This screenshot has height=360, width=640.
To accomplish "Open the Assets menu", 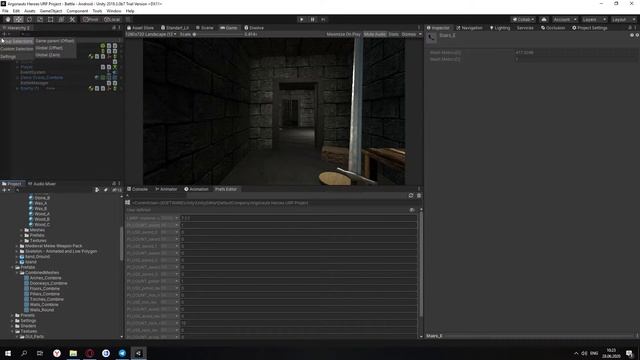I will [30, 11].
